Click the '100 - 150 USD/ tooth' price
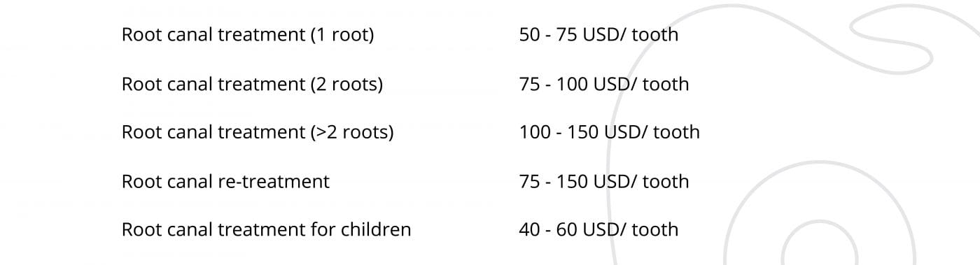The image size is (980, 265). click(609, 132)
